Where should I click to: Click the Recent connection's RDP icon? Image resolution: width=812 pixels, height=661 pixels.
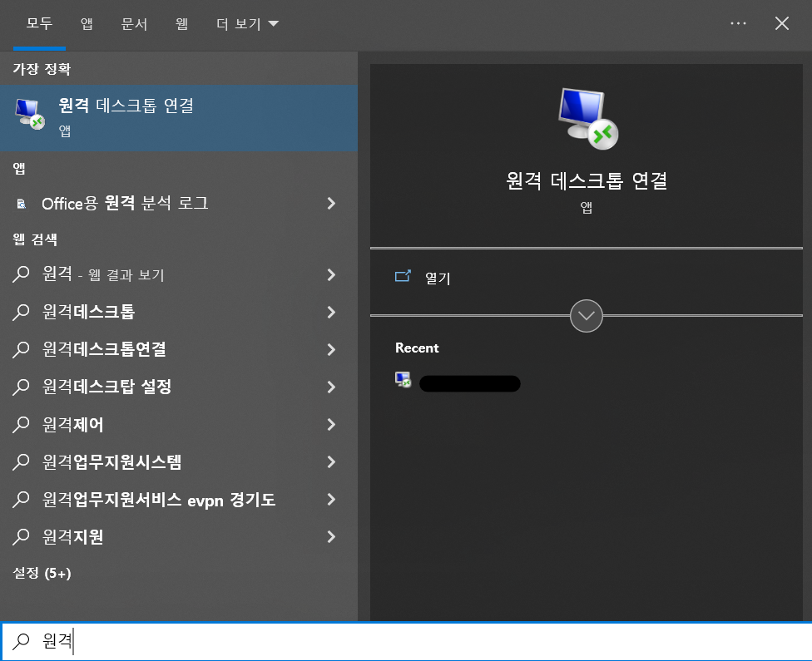403,379
